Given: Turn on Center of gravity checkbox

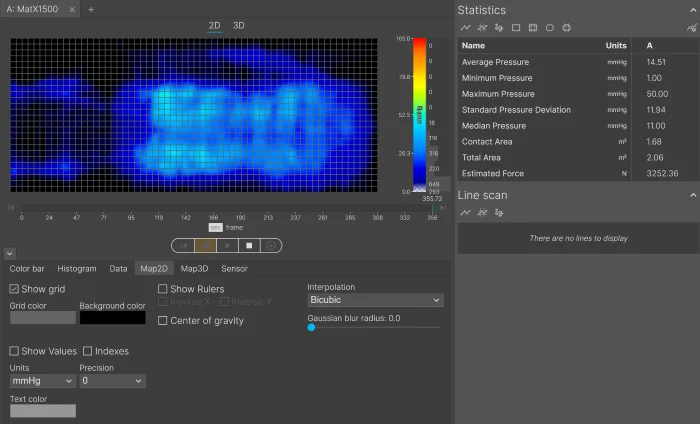Looking at the screenshot, I should point(163,321).
